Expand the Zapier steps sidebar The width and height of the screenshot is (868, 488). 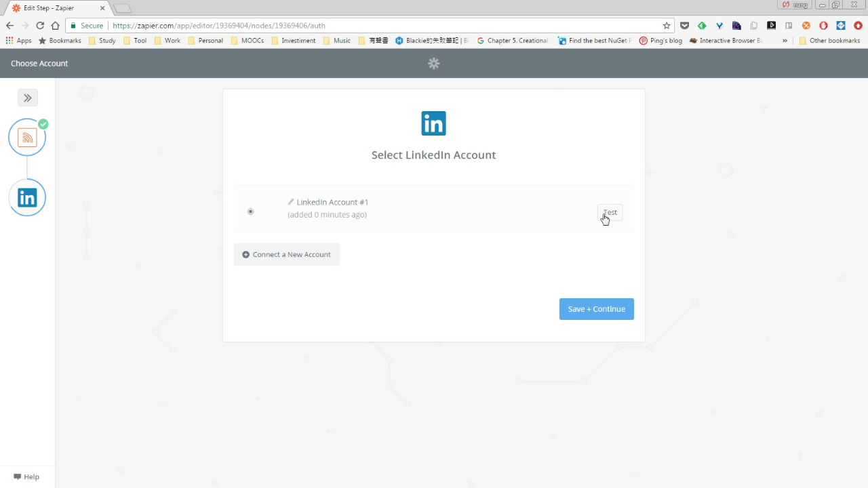[x=28, y=98]
